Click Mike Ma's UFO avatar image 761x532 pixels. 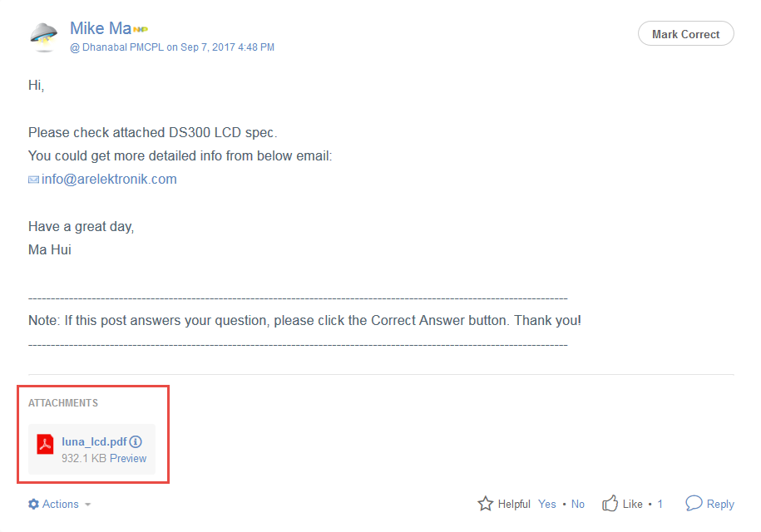(x=44, y=37)
